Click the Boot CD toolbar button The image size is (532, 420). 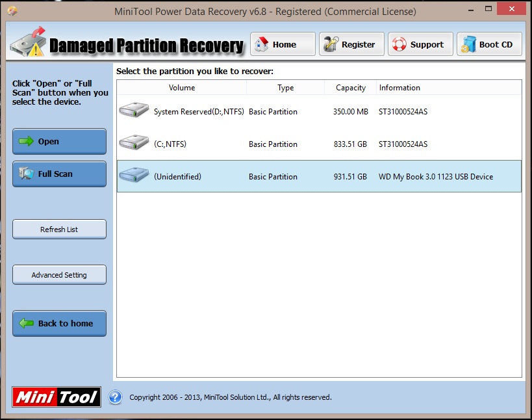490,44
